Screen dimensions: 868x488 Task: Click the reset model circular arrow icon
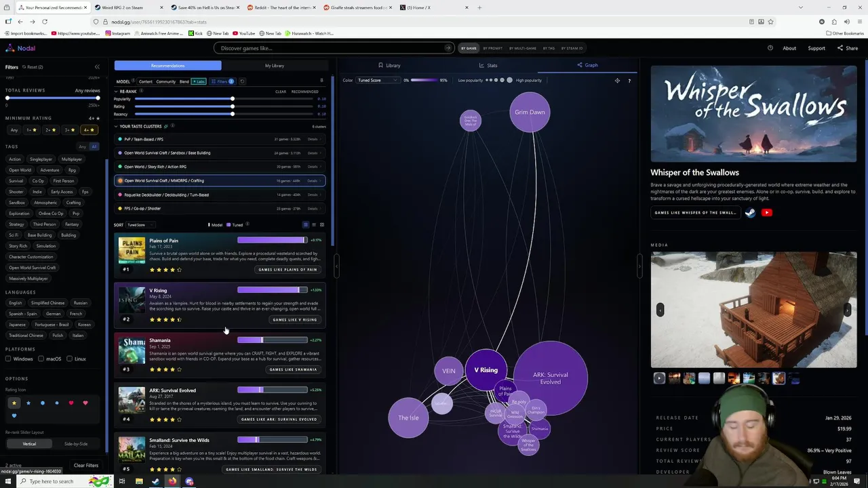tap(242, 81)
